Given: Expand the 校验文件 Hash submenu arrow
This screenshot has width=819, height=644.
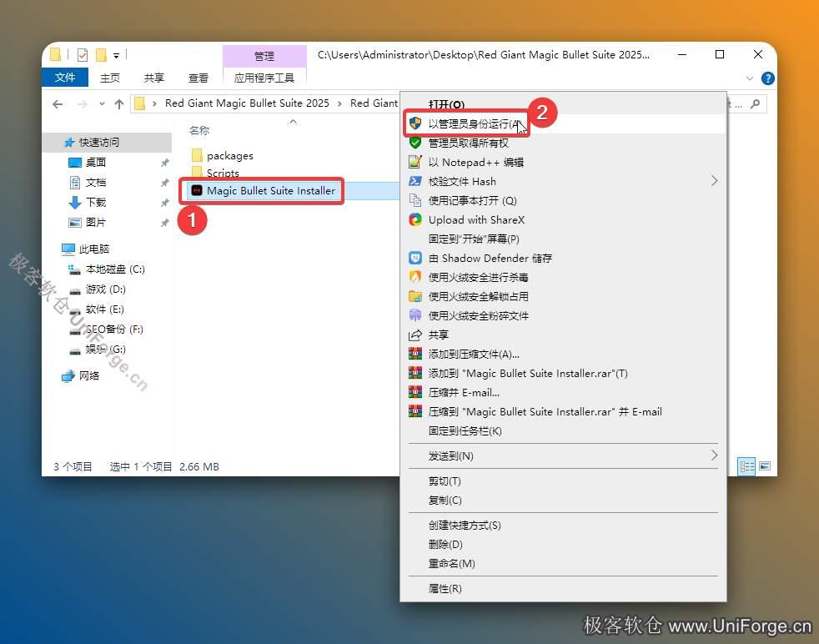Looking at the screenshot, I should 714,181.
